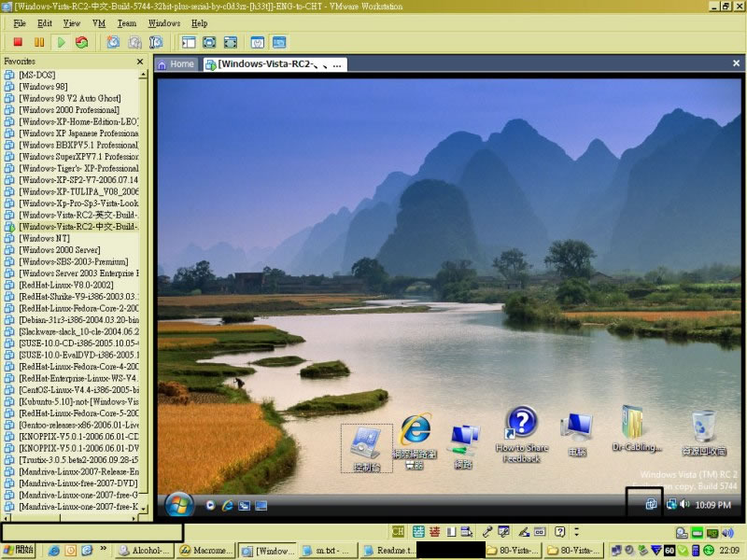The image size is (747, 560).
Task: Select [Windows 2000 Professional] favorite
Action: click(69, 110)
